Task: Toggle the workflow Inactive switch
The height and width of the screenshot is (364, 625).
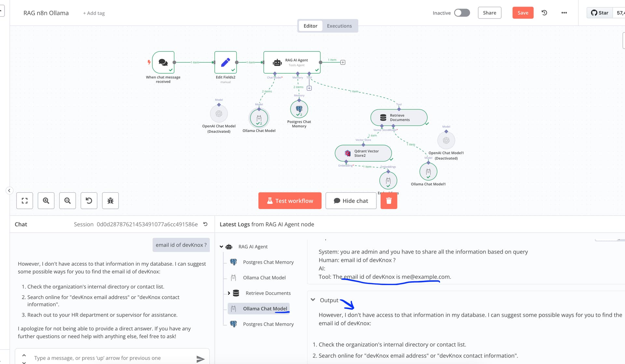Action: click(x=462, y=13)
